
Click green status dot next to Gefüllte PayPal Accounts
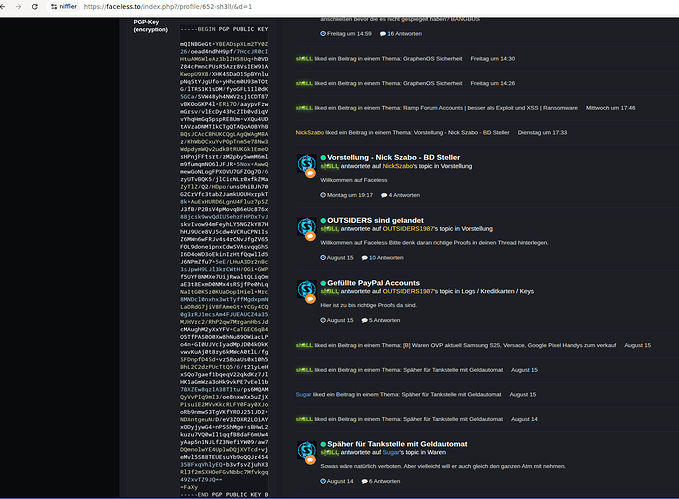(323, 283)
